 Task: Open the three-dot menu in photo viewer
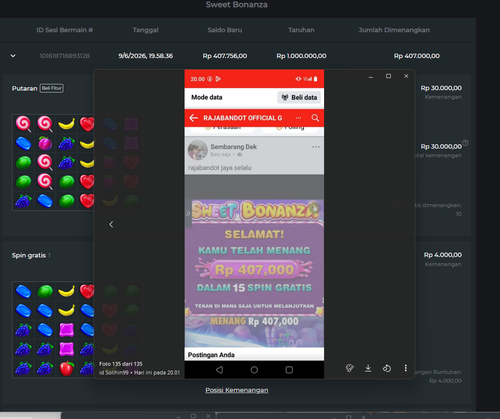coord(406,368)
